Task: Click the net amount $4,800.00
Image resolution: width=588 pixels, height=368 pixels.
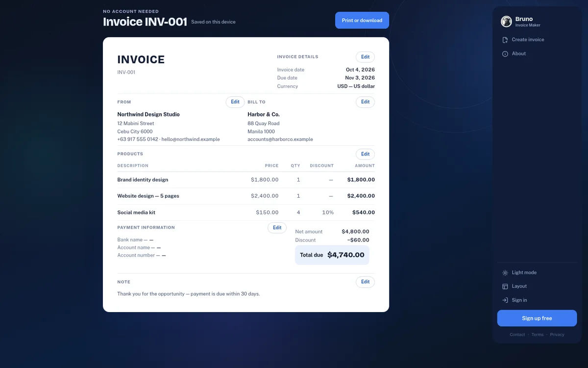Action: click(x=355, y=232)
